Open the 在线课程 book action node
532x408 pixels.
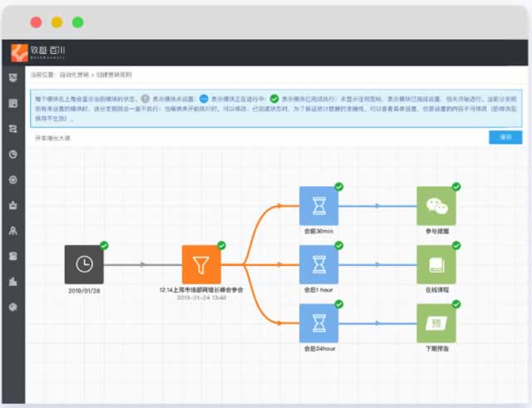pos(436,264)
